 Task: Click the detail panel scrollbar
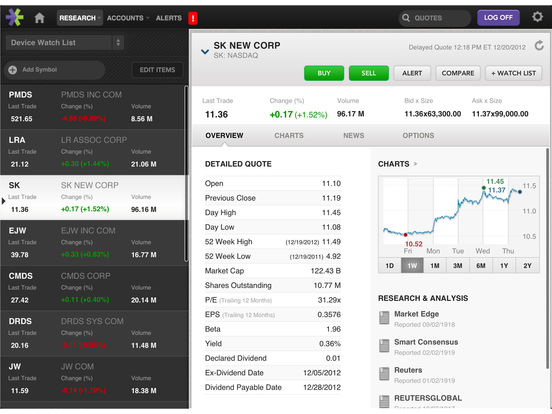coord(548,259)
